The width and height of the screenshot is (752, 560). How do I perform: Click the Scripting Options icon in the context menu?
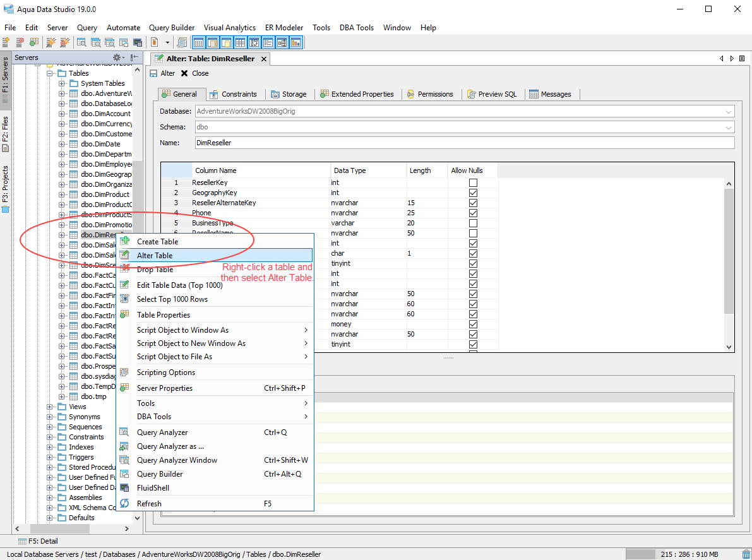(124, 372)
